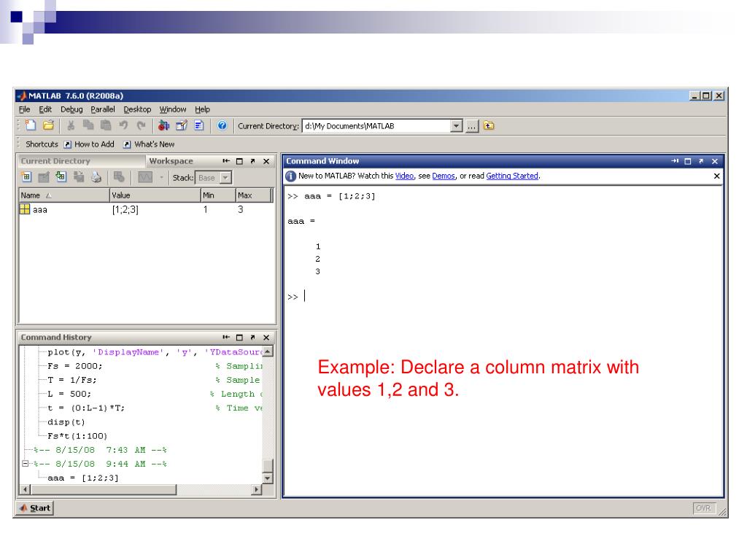The width and height of the screenshot is (747, 560).
Task: Open the Debug menu
Action: (x=71, y=109)
